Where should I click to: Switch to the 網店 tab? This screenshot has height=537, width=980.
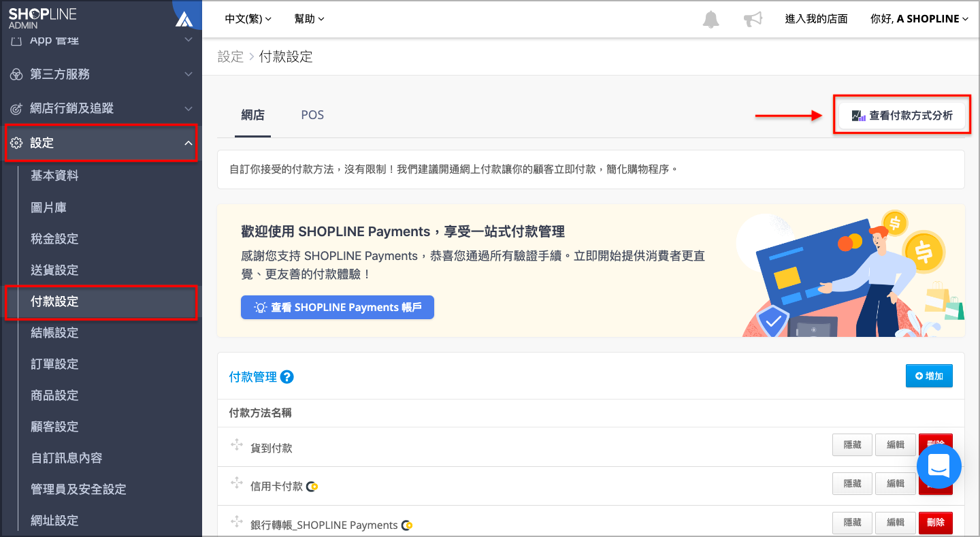click(252, 115)
